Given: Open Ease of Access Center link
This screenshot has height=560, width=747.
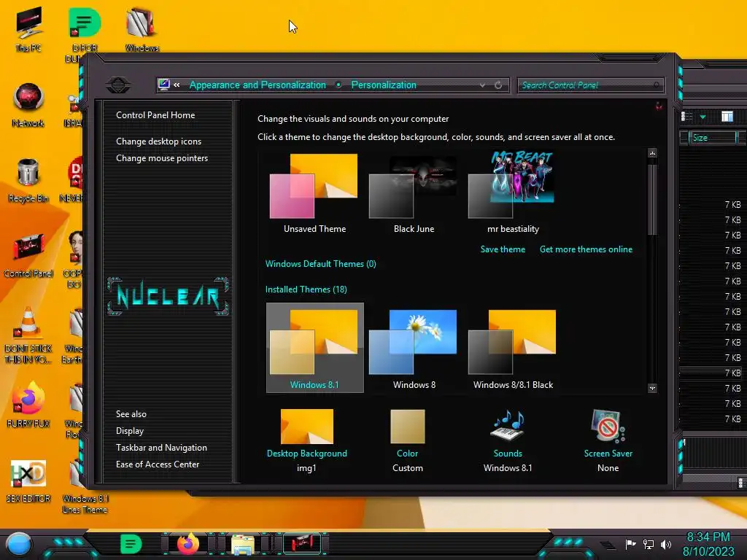Looking at the screenshot, I should [x=158, y=464].
